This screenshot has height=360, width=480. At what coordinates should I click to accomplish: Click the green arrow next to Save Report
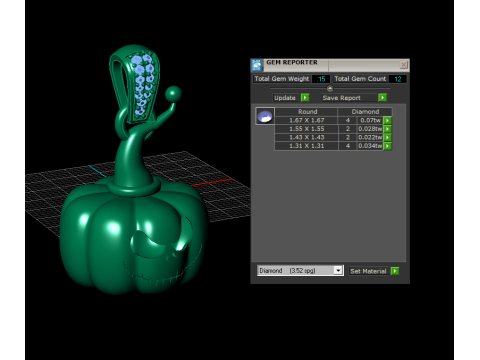tap(382, 98)
